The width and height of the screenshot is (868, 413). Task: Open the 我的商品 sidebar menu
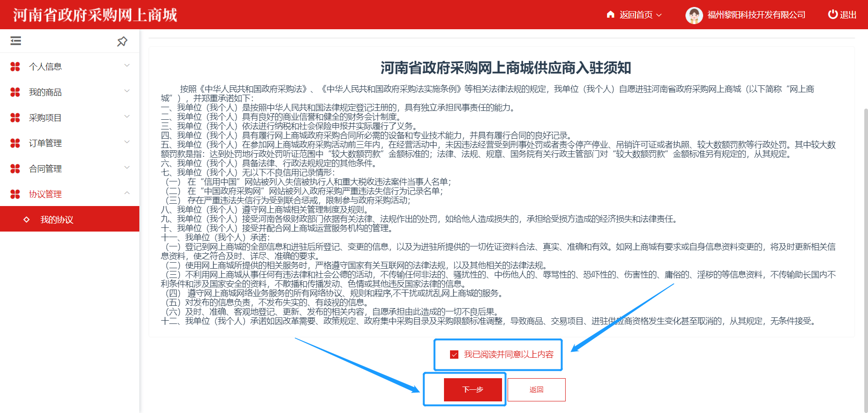tap(70, 92)
